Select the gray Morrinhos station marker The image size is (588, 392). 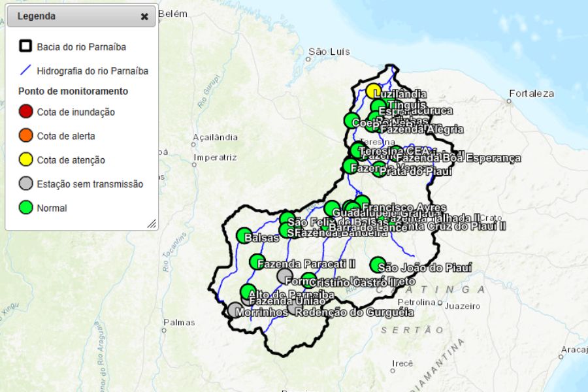(235, 310)
